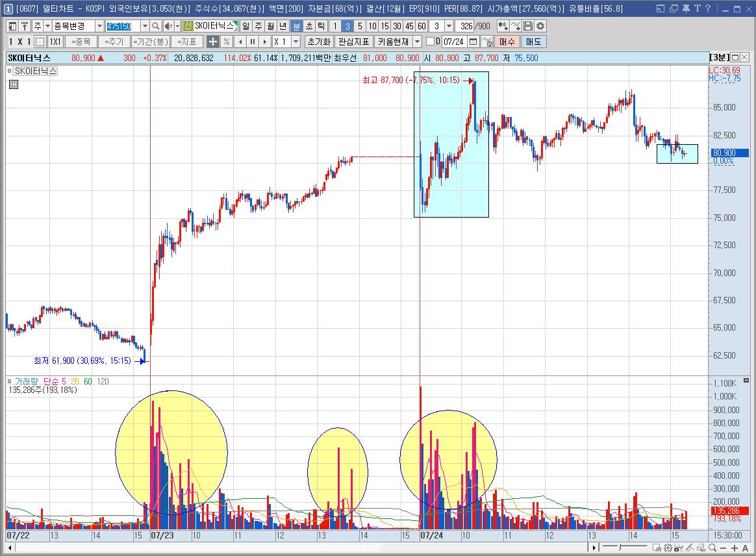The width and height of the screenshot is (756, 556).
Task: Open the X 1 speed dropdown
Action: tap(296, 42)
